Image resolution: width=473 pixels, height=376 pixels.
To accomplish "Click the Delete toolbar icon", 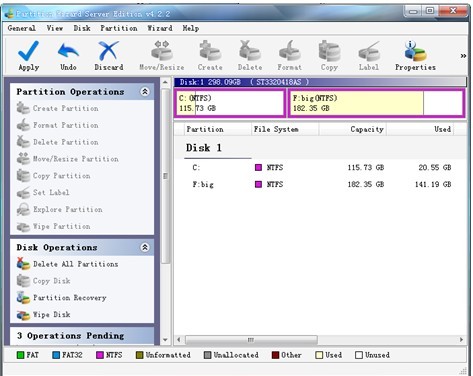I will pos(250,51).
